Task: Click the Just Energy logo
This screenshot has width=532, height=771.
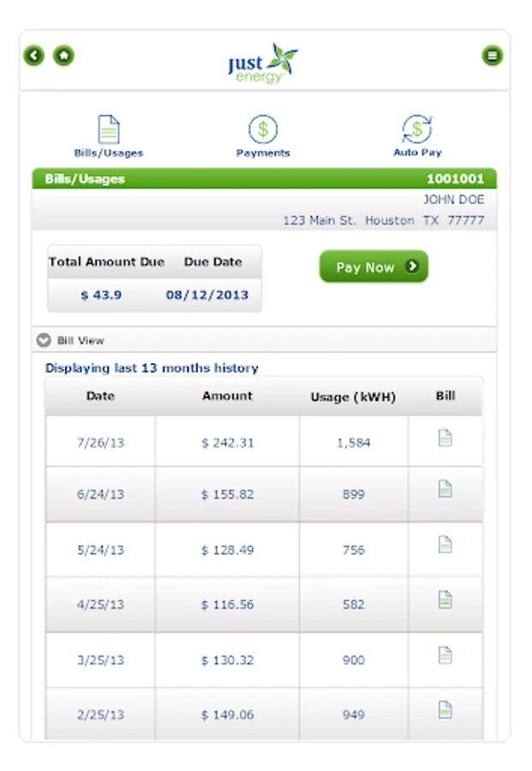Action: [263, 63]
